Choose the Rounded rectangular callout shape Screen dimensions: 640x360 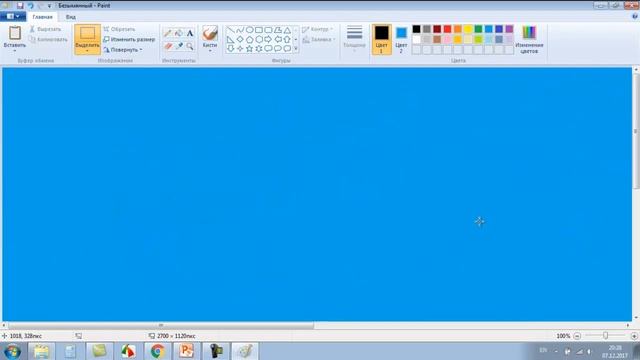click(x=268, y=49)
